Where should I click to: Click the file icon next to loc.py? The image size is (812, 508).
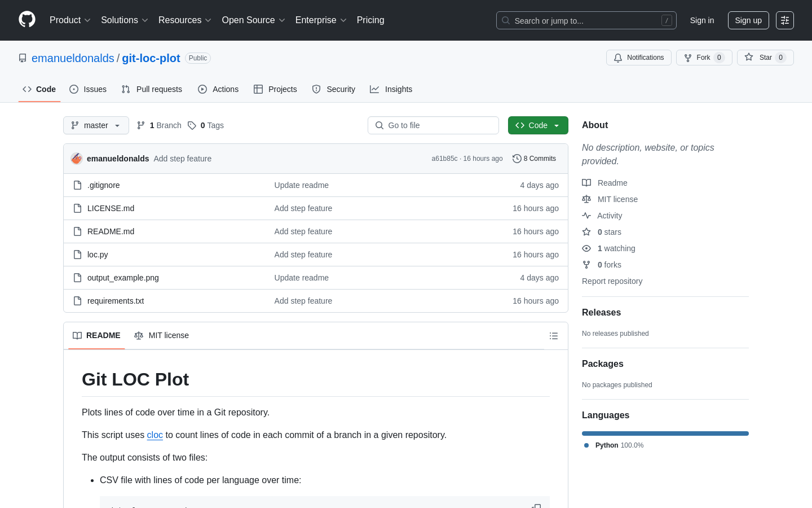tap(78, 255)
